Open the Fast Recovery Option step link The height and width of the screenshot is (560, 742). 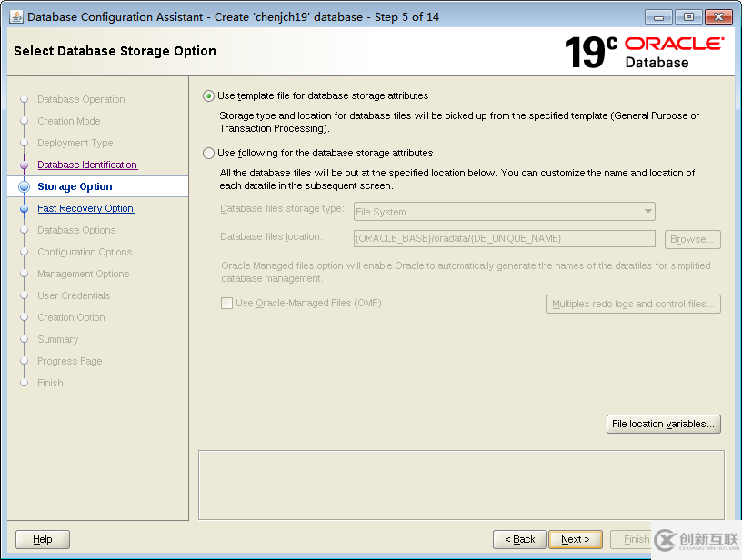click(85, 208)
